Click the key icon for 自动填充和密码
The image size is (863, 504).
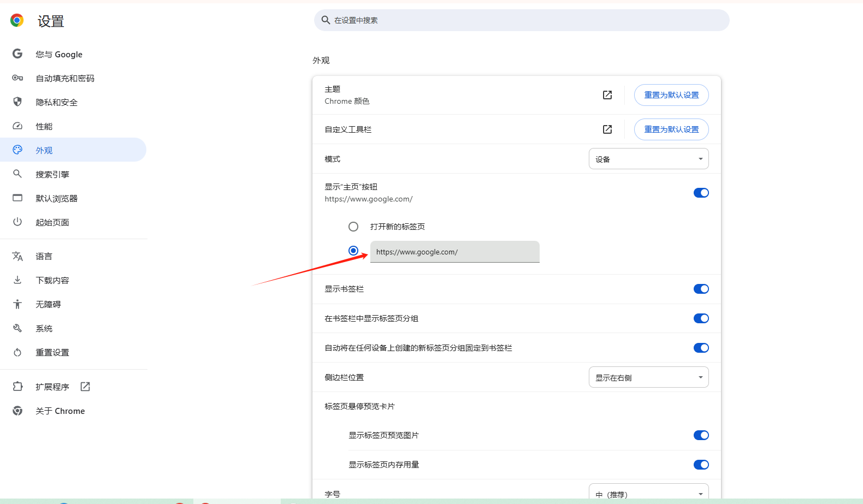17,78
